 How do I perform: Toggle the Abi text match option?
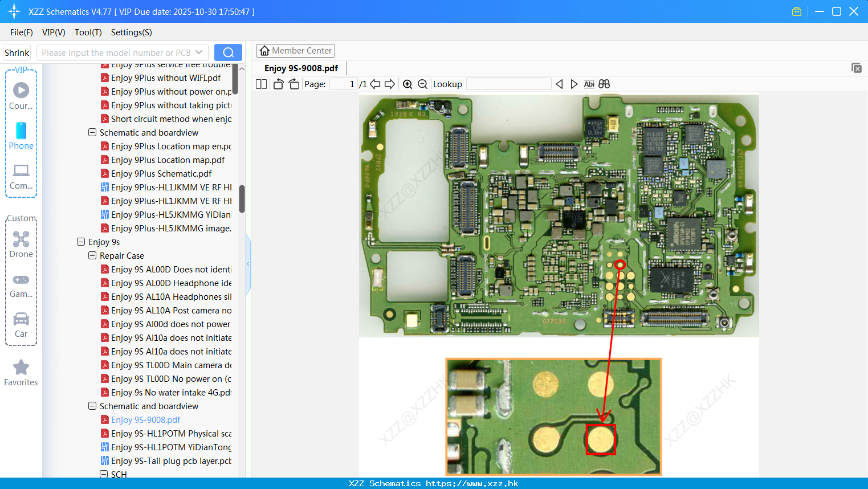tap(589, 84)
